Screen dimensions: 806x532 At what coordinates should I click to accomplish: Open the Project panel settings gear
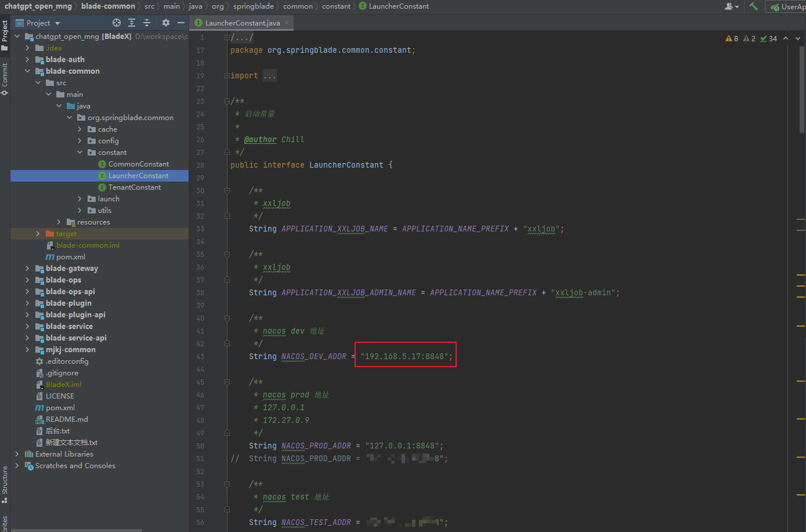[x=165, y=22]
